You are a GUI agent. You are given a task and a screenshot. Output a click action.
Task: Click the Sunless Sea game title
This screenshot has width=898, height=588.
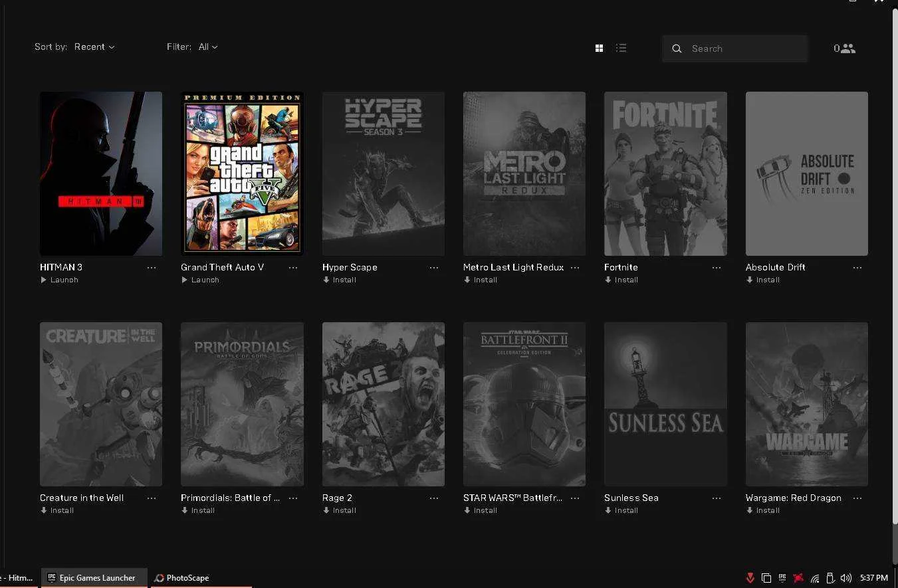tap(631, 498)
